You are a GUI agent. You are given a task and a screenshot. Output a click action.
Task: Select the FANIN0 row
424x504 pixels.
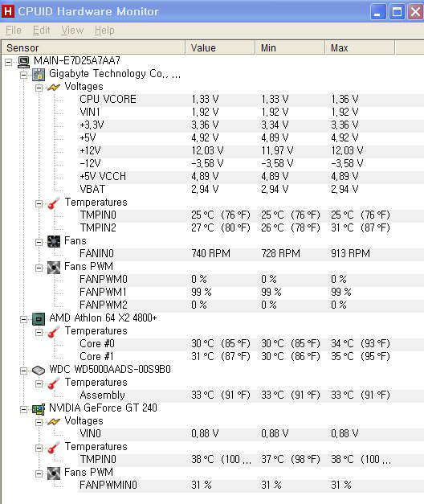point(251,254)
